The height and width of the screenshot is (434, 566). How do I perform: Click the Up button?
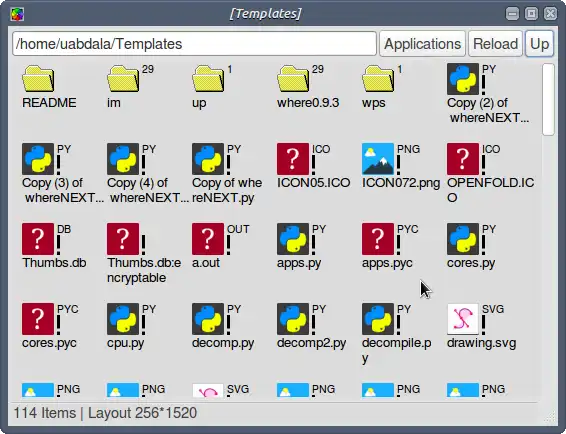(x=539, y=44)
